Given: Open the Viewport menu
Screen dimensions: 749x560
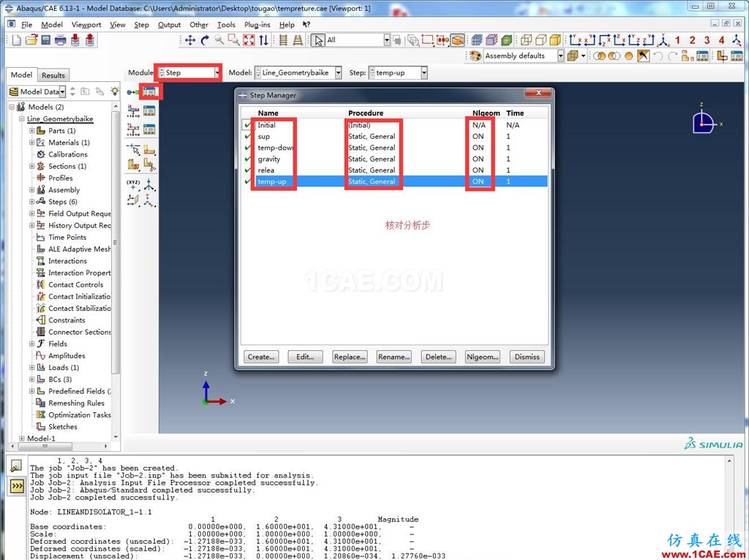Looking at the screenshot, I should click(x=86, y=25).
